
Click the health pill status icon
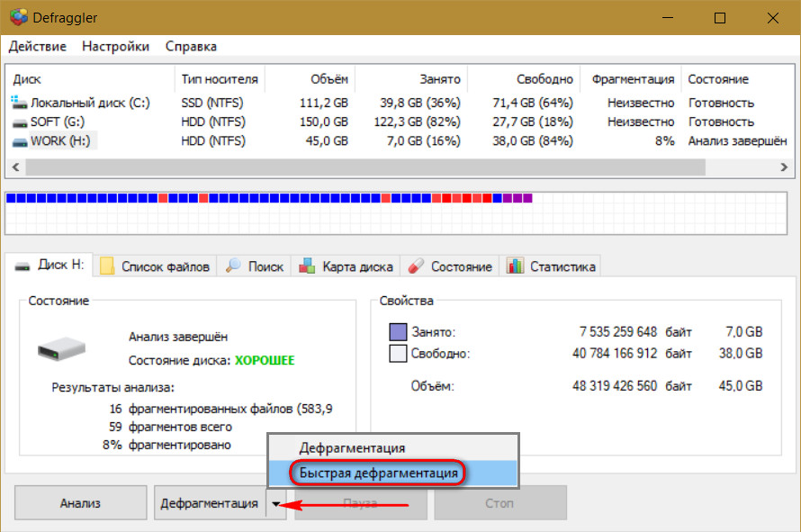(x=416, y=266)
